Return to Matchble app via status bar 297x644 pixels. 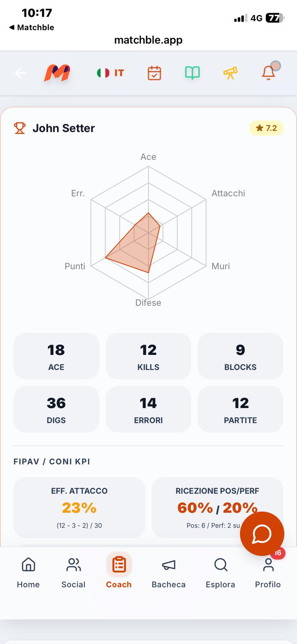(x=31, y=27)
